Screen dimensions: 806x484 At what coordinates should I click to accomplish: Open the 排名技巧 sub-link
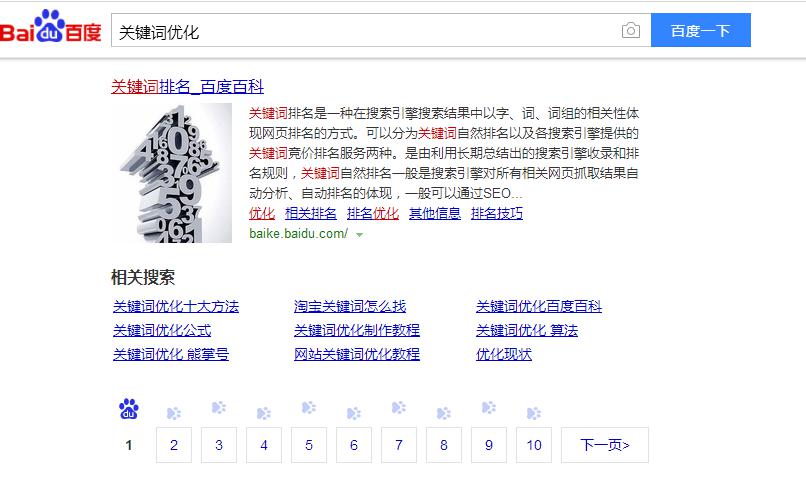(x=497, y=213)
